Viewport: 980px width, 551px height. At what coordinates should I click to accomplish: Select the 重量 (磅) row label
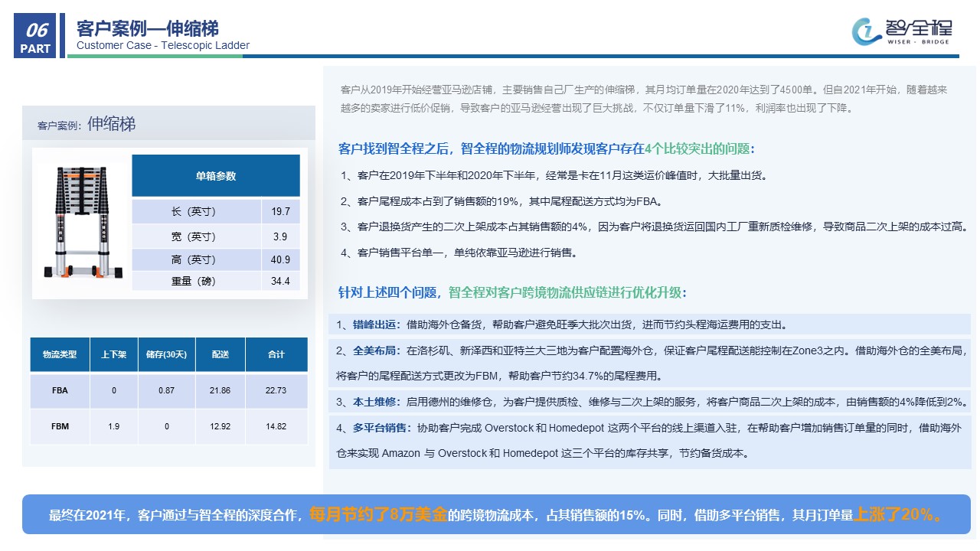(197, 281)
